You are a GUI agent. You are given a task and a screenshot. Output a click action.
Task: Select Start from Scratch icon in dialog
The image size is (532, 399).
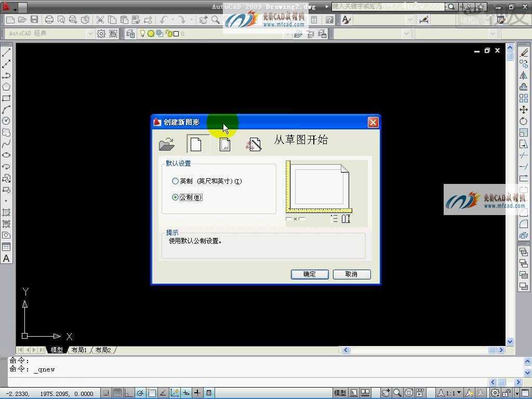point(196,144)
